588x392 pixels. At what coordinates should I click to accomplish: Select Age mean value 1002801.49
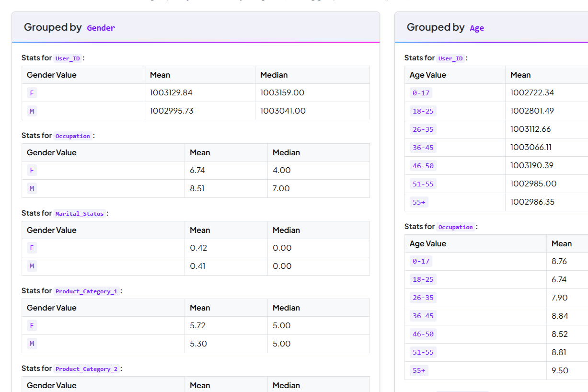(x=532, y=111)
